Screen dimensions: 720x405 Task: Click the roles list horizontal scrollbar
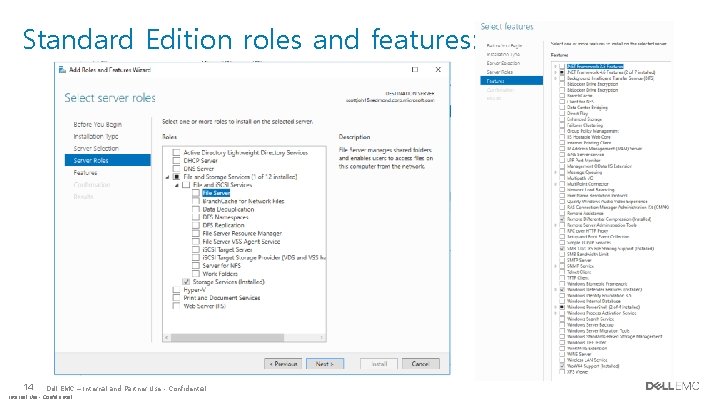tap(227, 338)
